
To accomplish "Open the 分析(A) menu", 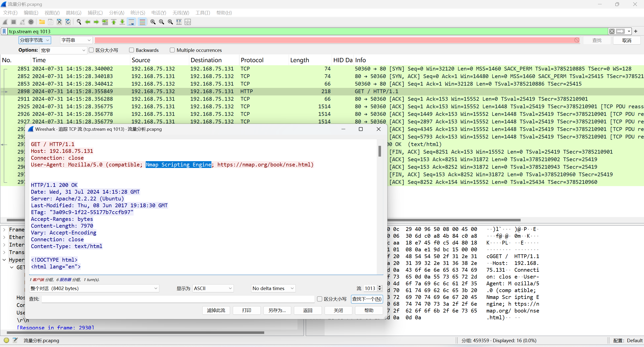I will click(117, 13).
